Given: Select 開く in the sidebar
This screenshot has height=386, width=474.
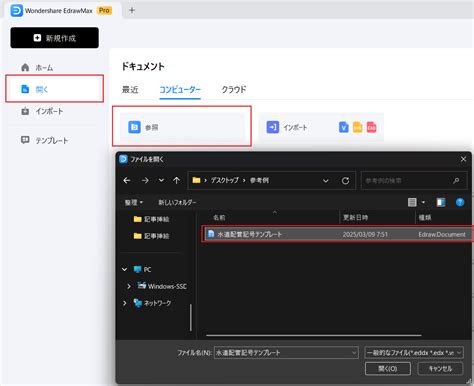Looking at the screenshot, I should 54,89.
